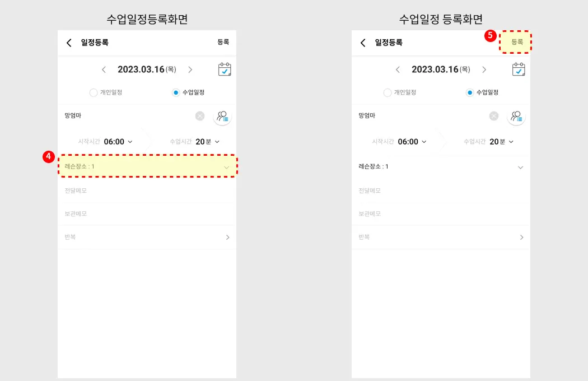Expand highlighted 레슨장소 : 1 dropdown

[147, 166]
